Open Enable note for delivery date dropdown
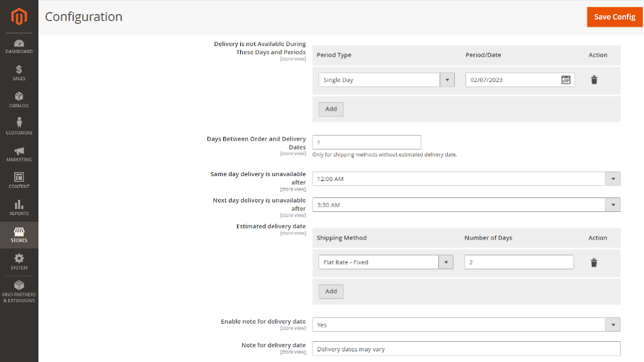644x362 pixels. click(x=466, y=325)
